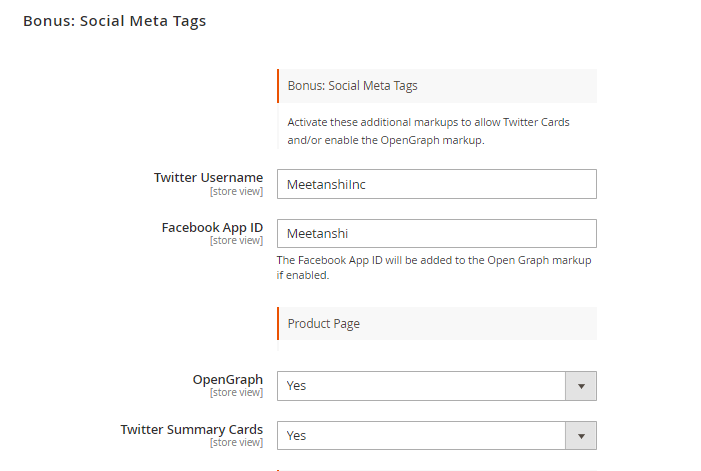Focus the Twitter Username input field
Viewport: 701px width, 471px height.
coord(437,184)
